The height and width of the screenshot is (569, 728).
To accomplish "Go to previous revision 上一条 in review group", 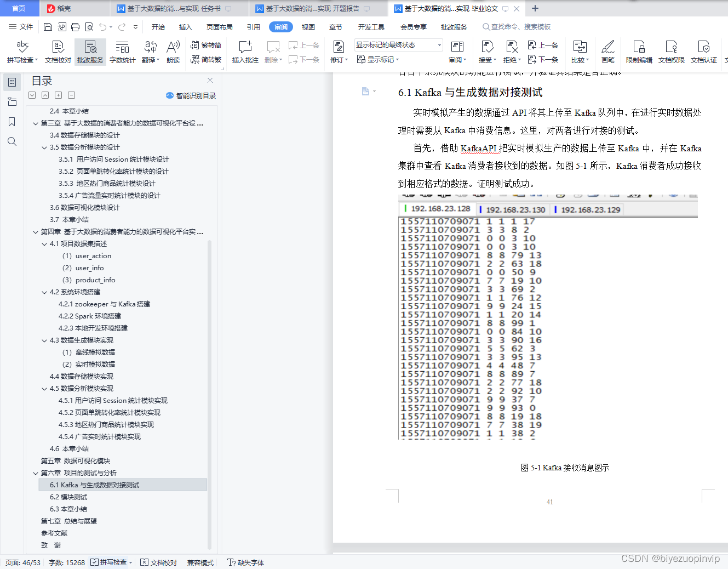I will (543, 45).
